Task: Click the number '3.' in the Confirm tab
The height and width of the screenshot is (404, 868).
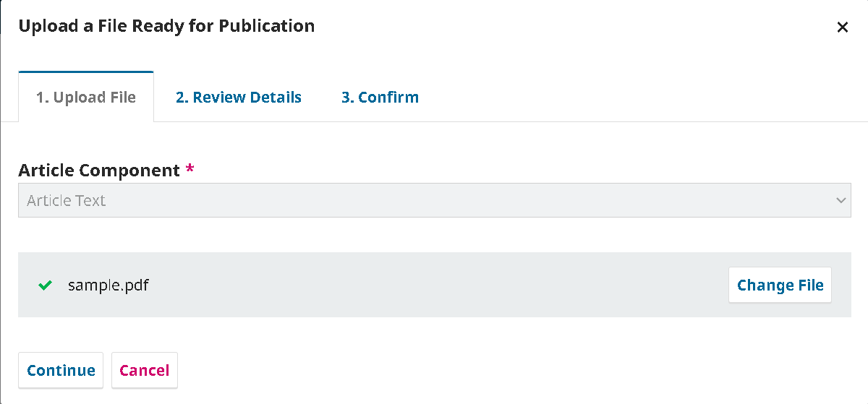Action: point(348,98)
